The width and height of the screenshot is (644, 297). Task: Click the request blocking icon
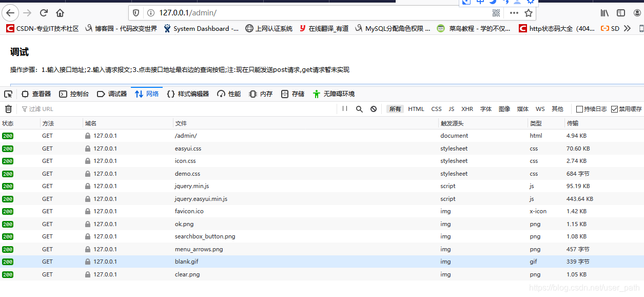tap(374, 109)
